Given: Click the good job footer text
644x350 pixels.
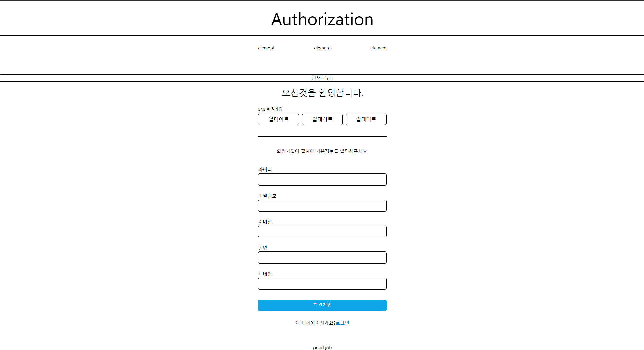Looking at the screenshot, I should [322, 347].
